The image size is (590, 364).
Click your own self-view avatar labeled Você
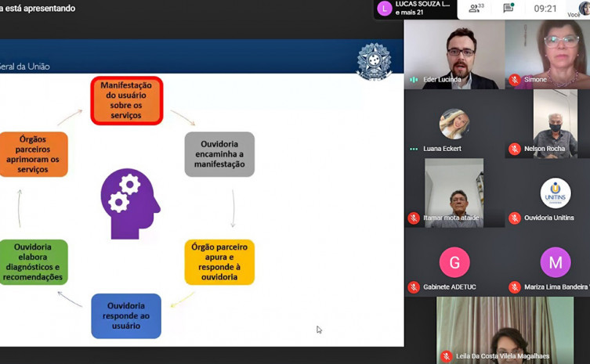pyautogui.click(x=582, y=9)
